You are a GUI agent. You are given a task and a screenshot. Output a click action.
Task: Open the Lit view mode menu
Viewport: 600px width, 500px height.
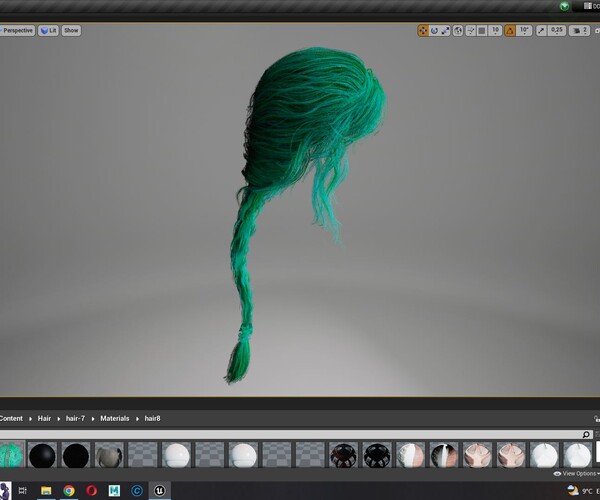pos(49,30)
